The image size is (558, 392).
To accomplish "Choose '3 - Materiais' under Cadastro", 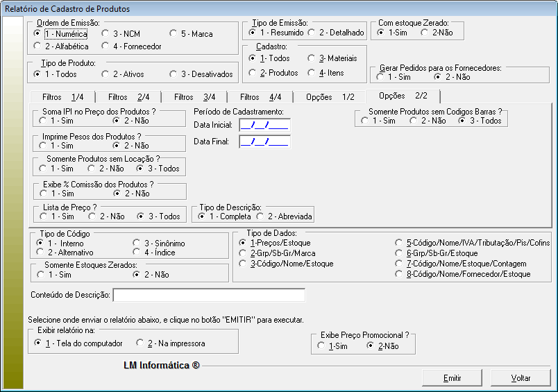I will coord(312,58).
